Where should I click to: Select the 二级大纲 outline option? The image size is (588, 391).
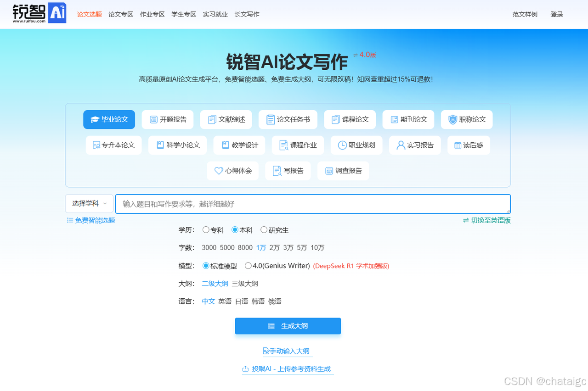tap(215, 284)
